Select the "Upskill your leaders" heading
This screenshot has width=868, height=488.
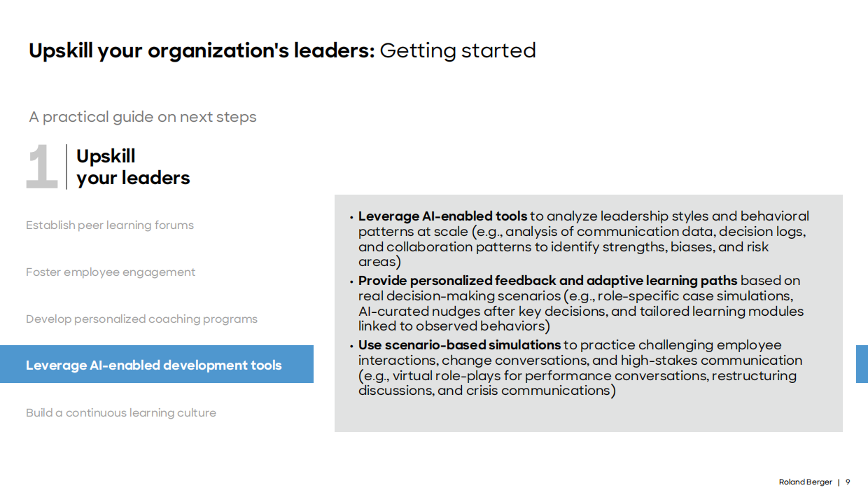click(133, 167)
